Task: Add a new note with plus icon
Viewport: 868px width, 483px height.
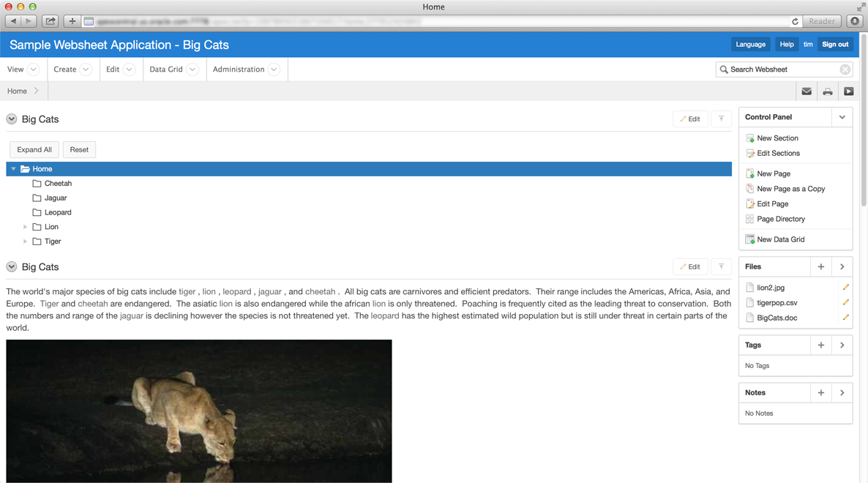Action: point(820,393)
